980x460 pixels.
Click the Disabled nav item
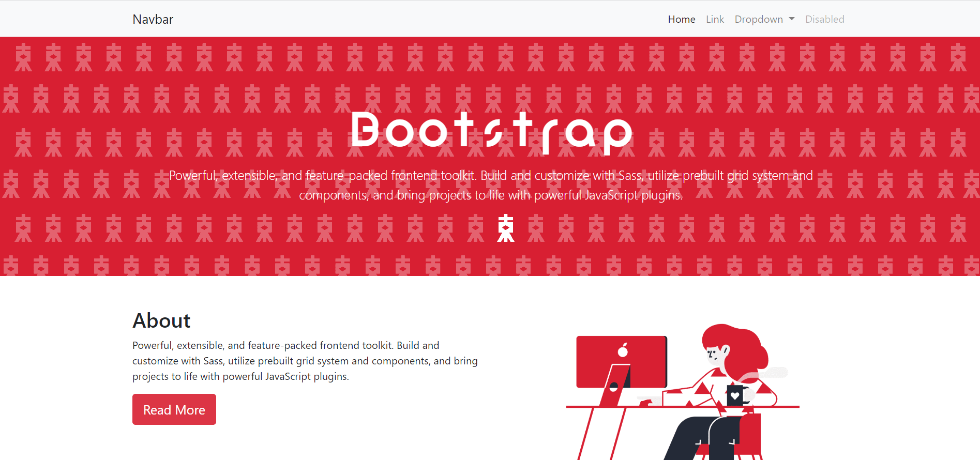click(824, 19)
